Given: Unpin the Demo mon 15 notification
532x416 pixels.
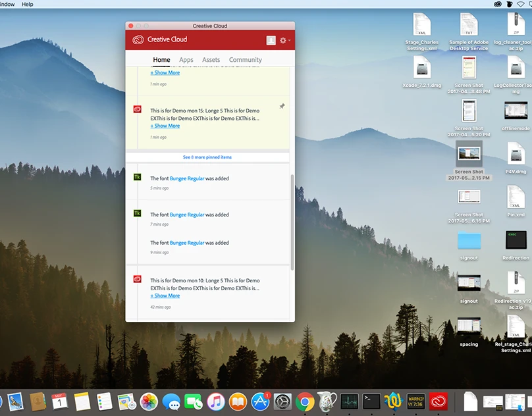Looking at the screenshot, I should 282,107.
